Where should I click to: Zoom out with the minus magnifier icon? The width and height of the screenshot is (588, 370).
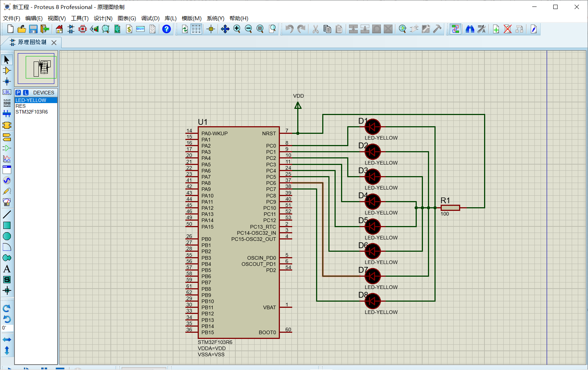click(x=248, y=29)
